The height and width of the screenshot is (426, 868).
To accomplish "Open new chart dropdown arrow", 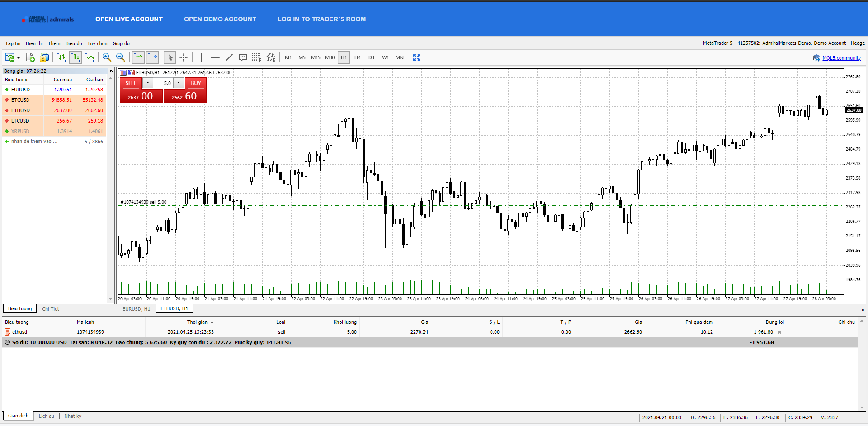I will 19,58.
